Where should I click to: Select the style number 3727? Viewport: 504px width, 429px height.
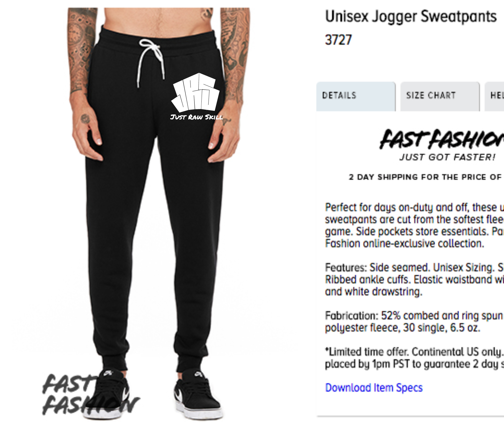pyautogui.click(x=338, y=40)
